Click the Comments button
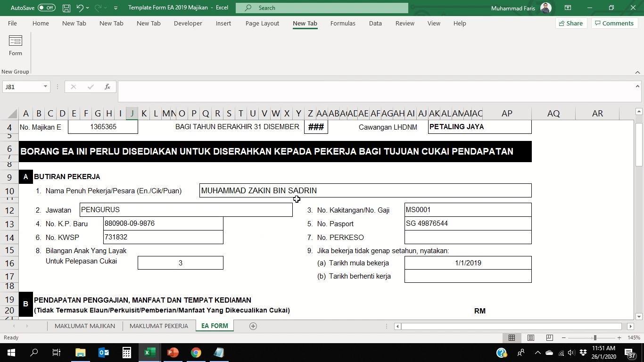This screenshot has height=362, width=644. click(614, 23)
